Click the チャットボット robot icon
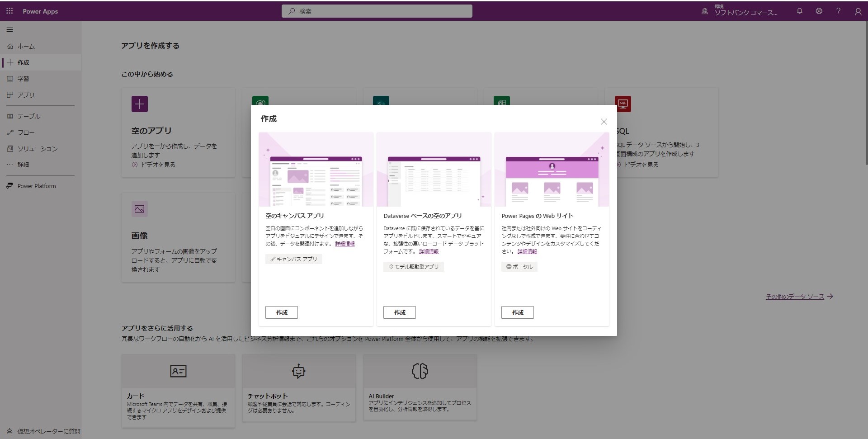Image resolution: width=868 pixels, height=439 pixels. tap(298, 371)
